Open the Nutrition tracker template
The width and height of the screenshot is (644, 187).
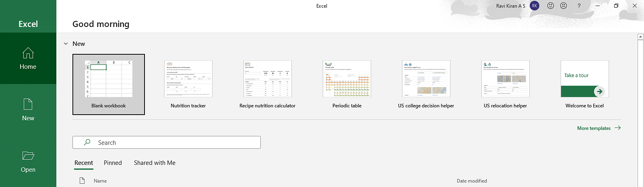[188, 84]
